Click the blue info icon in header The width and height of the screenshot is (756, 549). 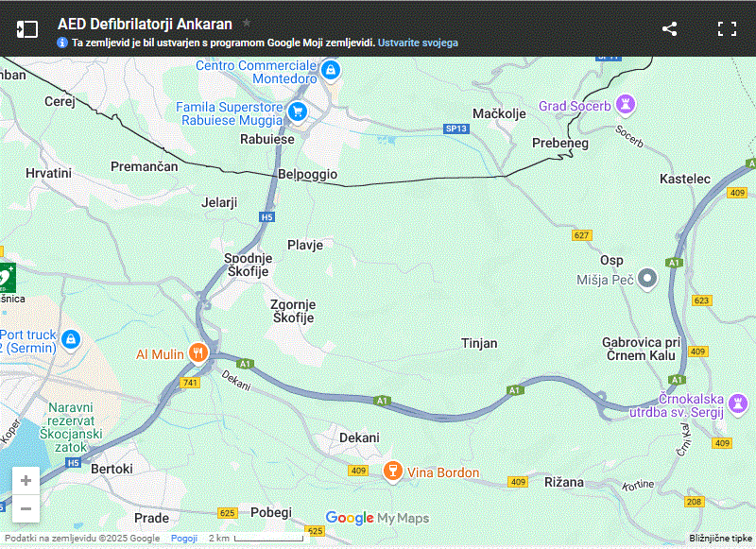click(62, 43)
